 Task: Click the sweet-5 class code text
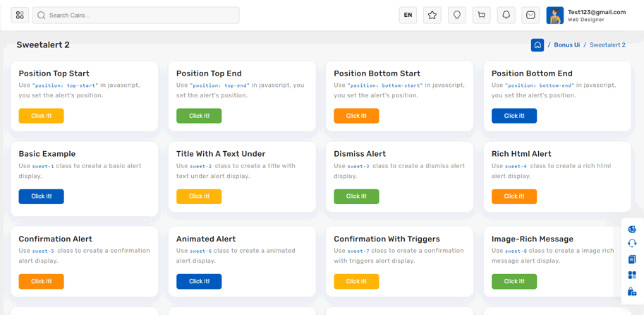pyautogui.click(x=43, y=251)
